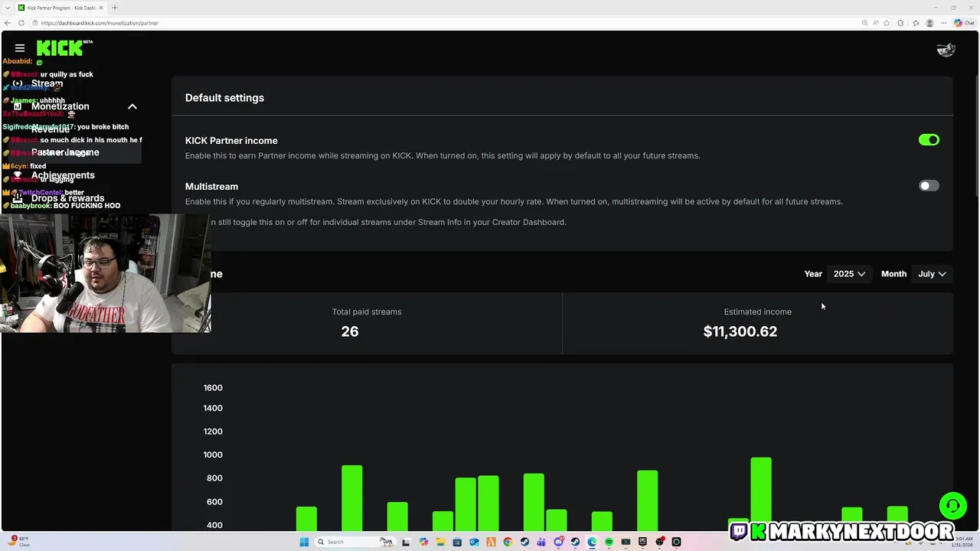Click the Total paid streams value 26
Screen dimensions: 980x551
[350, 331]
